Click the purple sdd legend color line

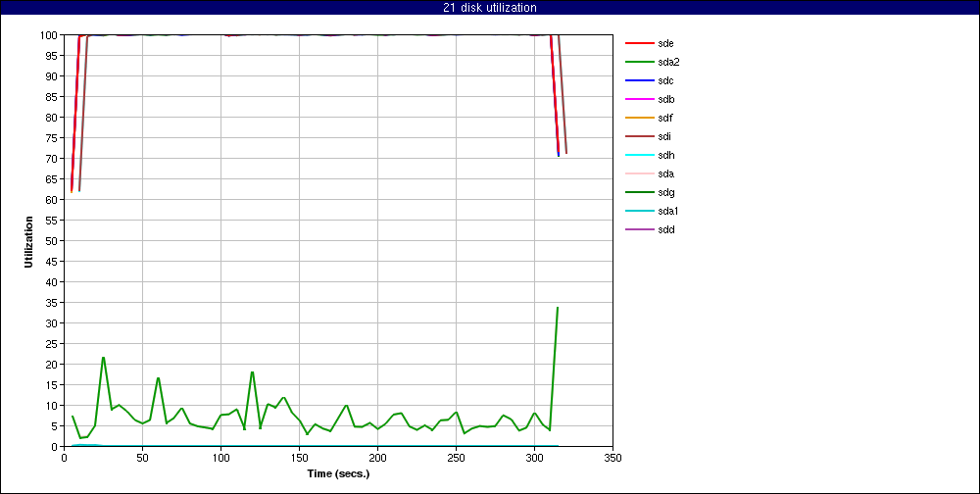point(639,229)
